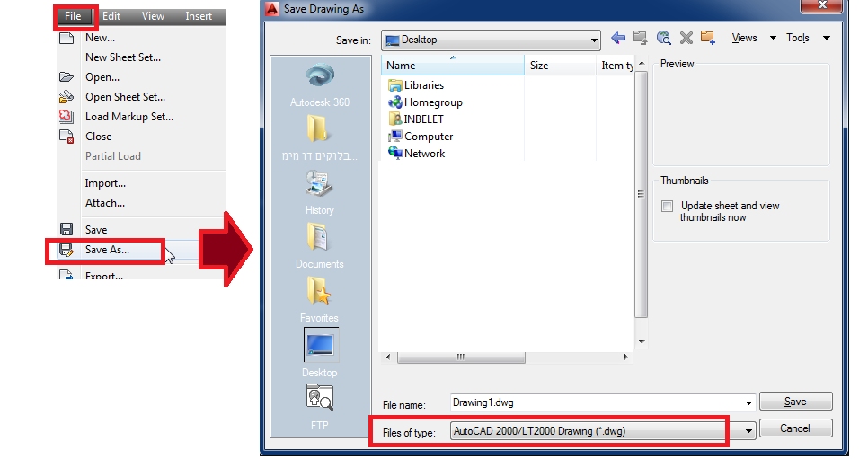Open Autodesk 360 in places sidebar
The height and width of the screenshot is (468, 868).
coord(319,85)
